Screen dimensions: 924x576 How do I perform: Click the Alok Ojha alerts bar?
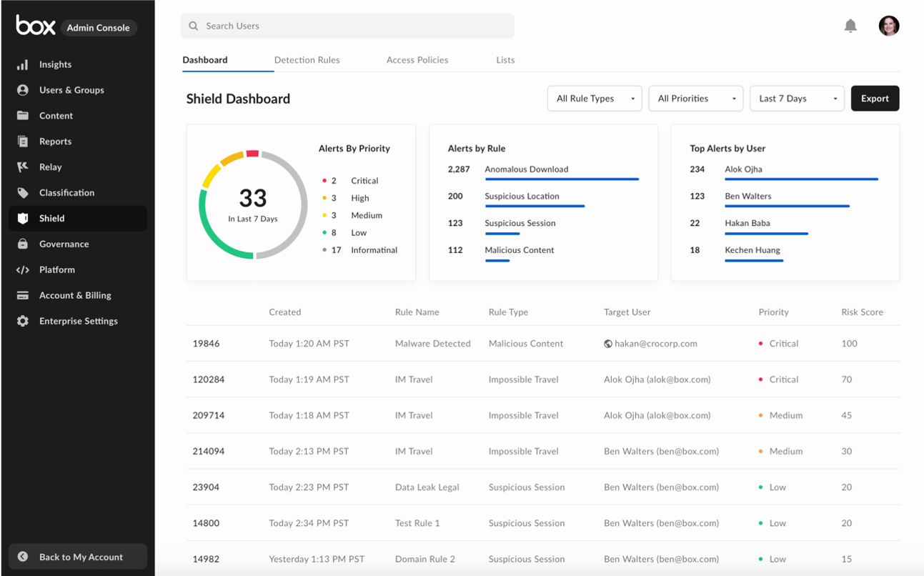point(801,179)
